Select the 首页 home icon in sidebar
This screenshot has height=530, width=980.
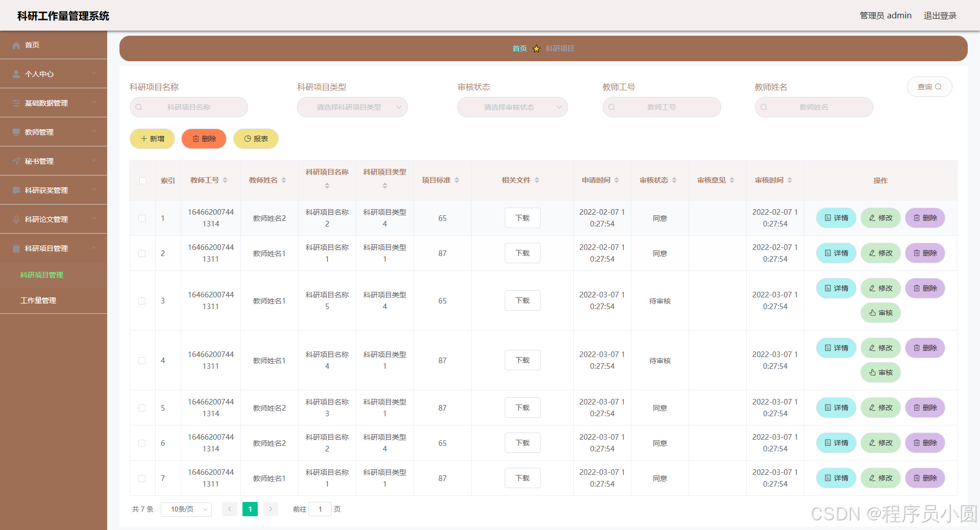coord(16,45)
